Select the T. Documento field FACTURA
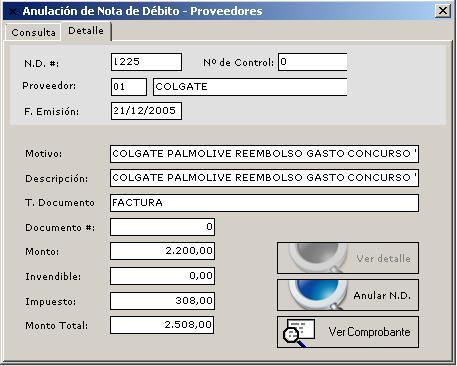The width and height of the screenshot is (457, 366). [264, 203]
